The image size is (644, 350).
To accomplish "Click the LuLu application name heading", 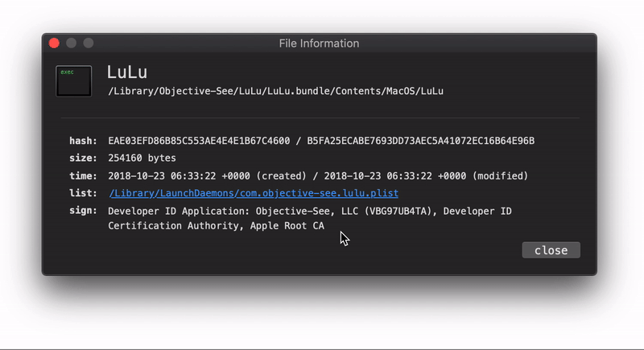I will (127, 72).
